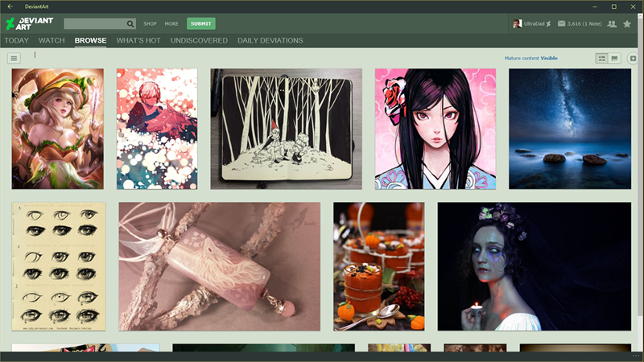Open the friends icon in header
Image resolution: width=644 pixels, height=362 pixels.
(x=612, y=24)
